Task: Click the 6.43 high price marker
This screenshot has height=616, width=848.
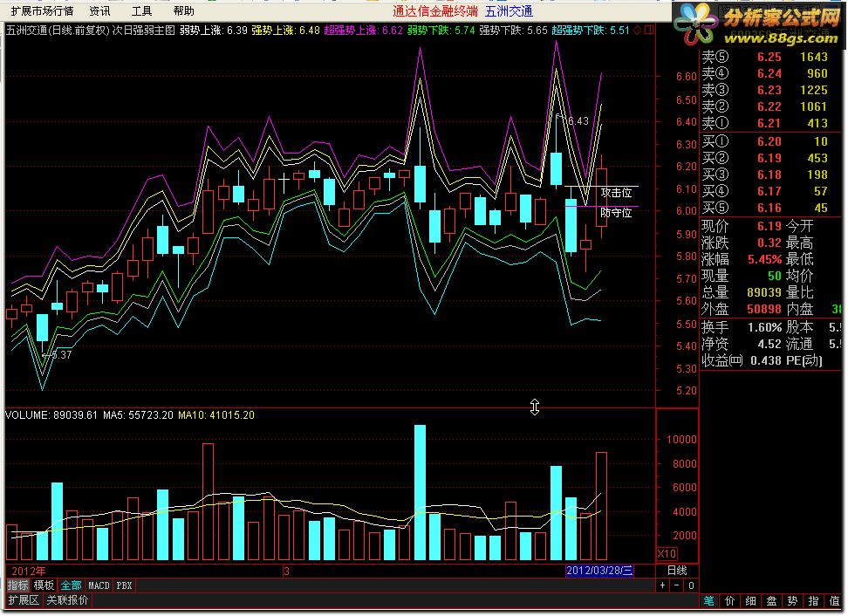Action: click(578, 120)
